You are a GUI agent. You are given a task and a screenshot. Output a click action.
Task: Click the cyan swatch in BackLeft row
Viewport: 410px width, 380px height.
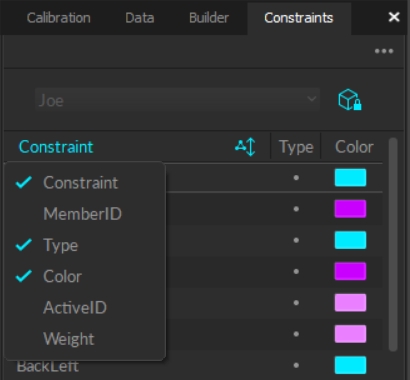click(350, 365)
